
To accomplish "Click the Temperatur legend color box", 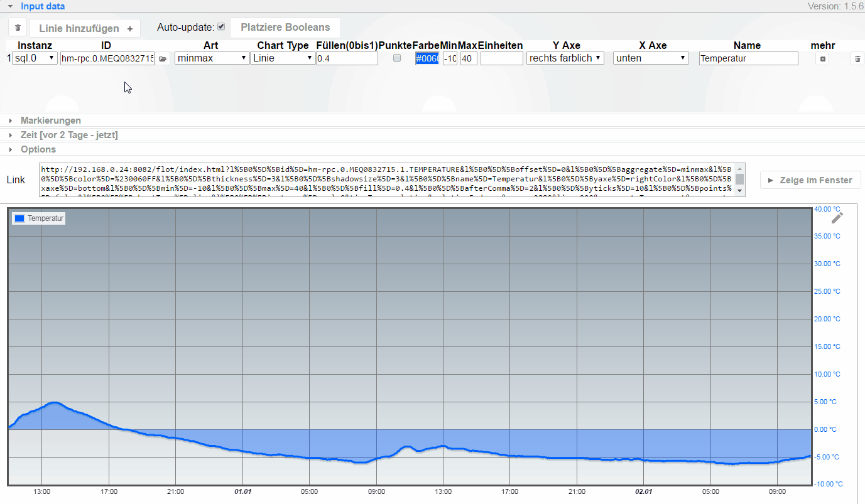I will [19, 218].
